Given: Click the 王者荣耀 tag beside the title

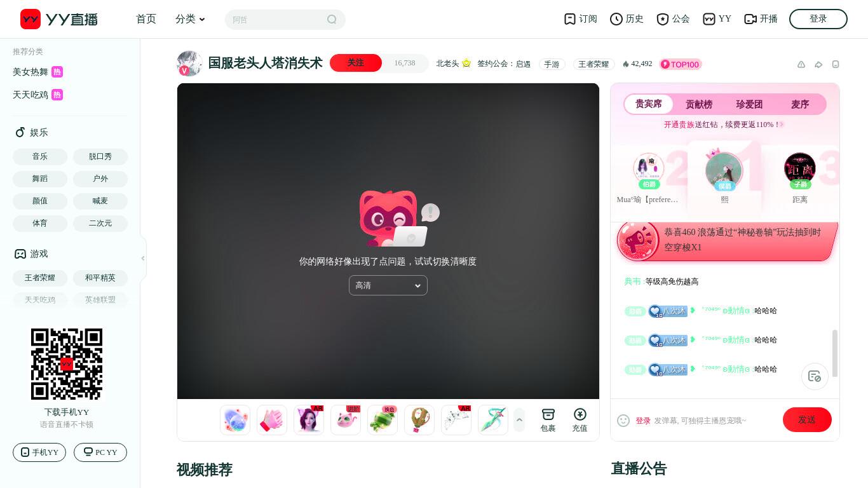Looking at the screenshot, I should click(593, 64).
